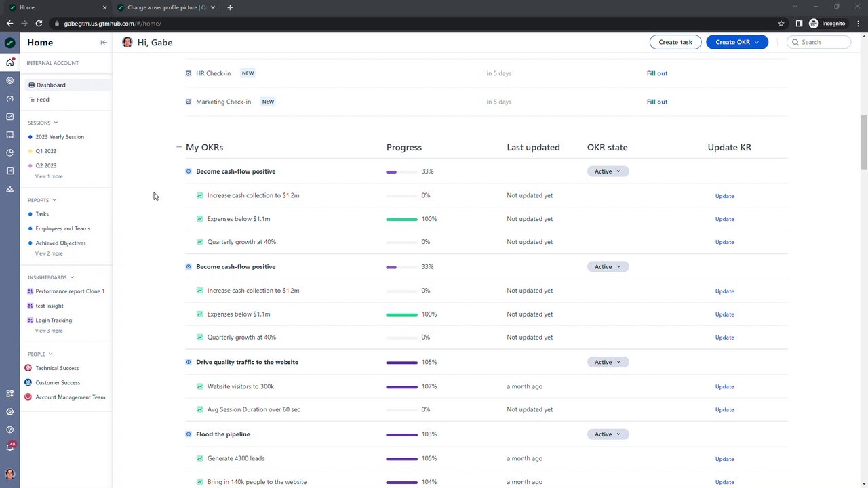Collapse the Home sidebar panel

(104, 43)
